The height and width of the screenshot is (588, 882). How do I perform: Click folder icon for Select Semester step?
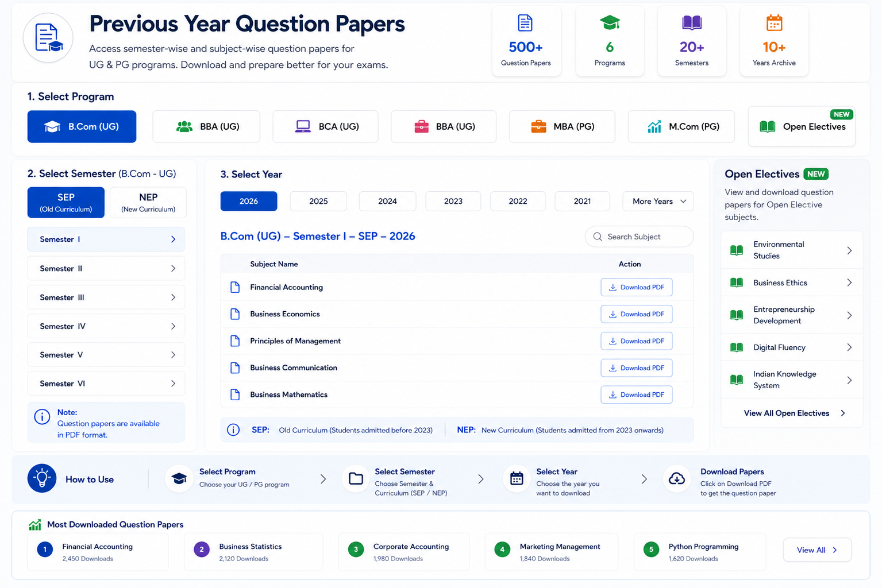[356, 479]
